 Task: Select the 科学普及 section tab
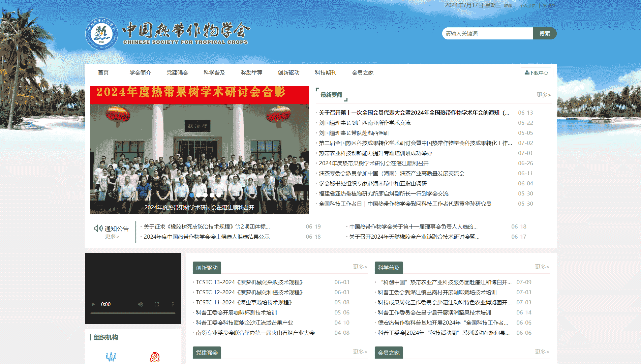coord(389,268)
